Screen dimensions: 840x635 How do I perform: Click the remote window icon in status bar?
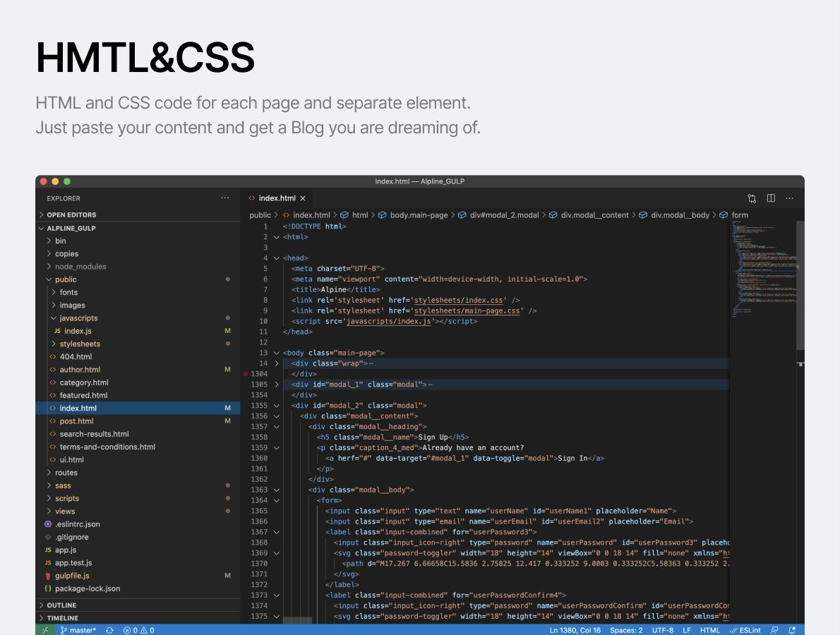pyautogui.click(x=45, y=630)
